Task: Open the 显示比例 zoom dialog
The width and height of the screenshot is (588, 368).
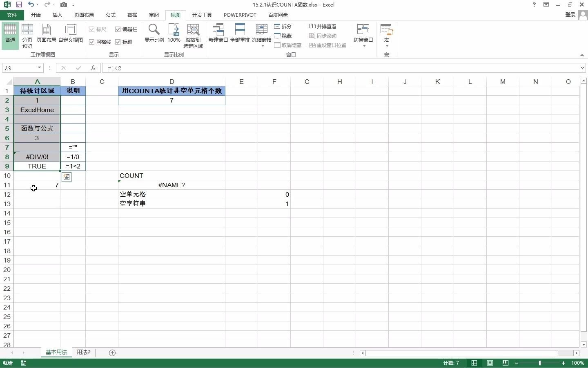Action: [x=154, y=35]
